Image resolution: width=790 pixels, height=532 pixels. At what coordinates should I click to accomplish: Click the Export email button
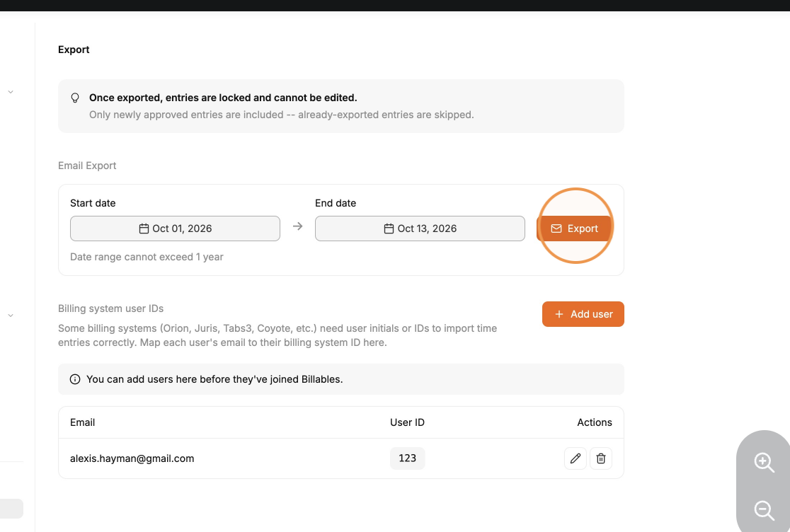point(575,229)
